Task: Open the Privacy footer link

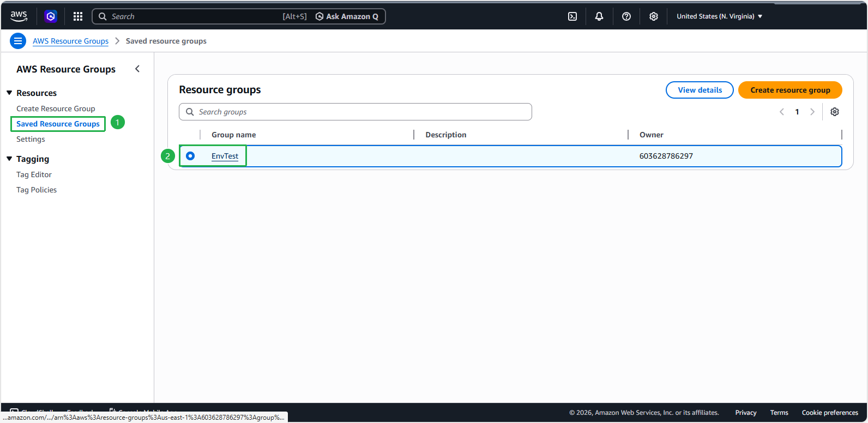Action: 746,413
